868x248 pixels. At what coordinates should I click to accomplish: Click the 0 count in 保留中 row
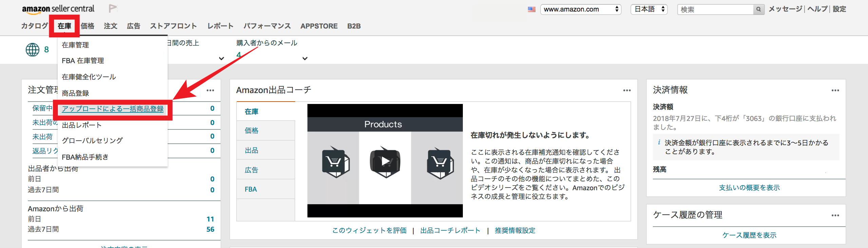click(212, 108)
